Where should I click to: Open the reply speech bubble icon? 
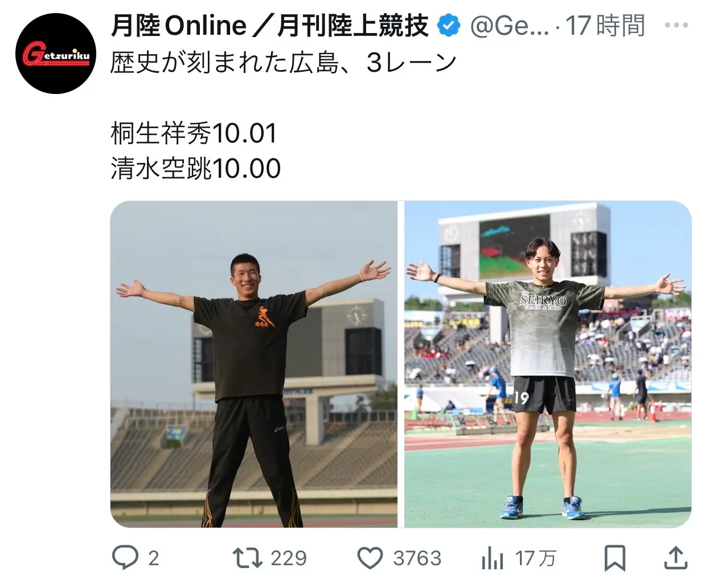(x=125, y=558)
